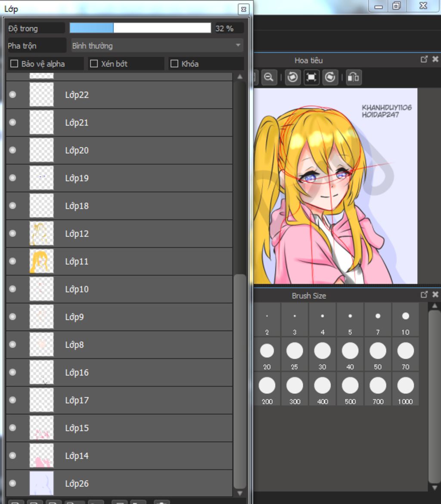This screenshot has width=441, height=504.
Task: Click the layer list scroll-down arrow
Action: [x=240, y=493]
